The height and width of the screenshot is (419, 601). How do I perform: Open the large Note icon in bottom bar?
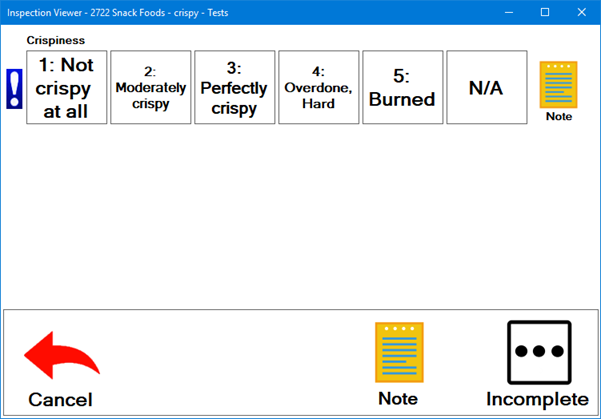point(398,352)
